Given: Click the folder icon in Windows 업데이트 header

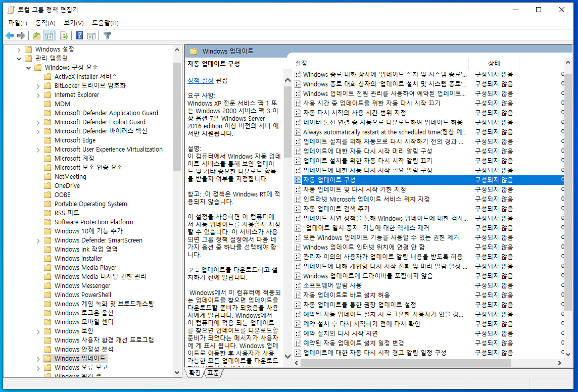Looking at the screenshot, I should point(194,51).
